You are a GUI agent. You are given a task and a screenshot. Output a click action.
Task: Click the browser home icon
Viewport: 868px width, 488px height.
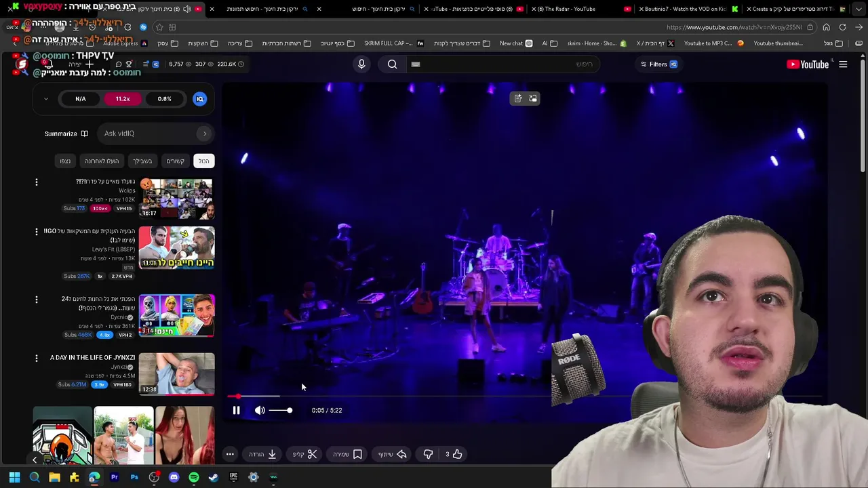pos(826,27)
